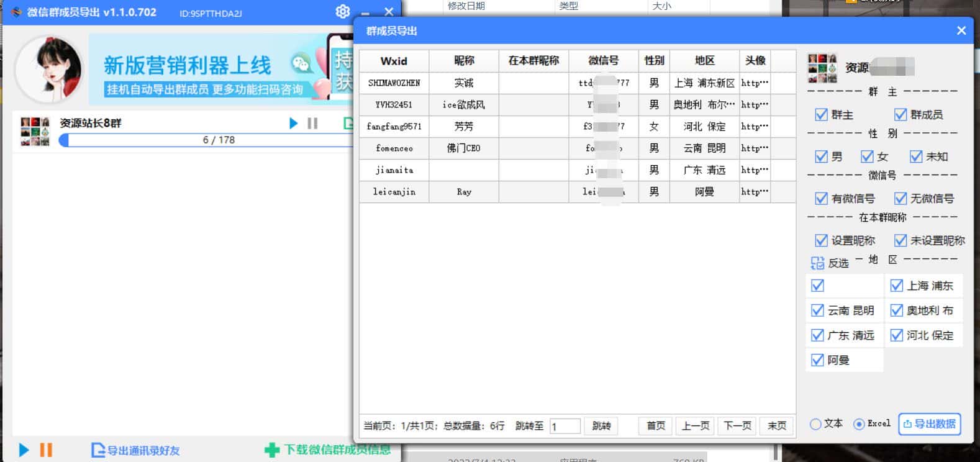Click the 跳转至 page number field
The width and height of the screenshot is (980, 462).
coord(565,426)
